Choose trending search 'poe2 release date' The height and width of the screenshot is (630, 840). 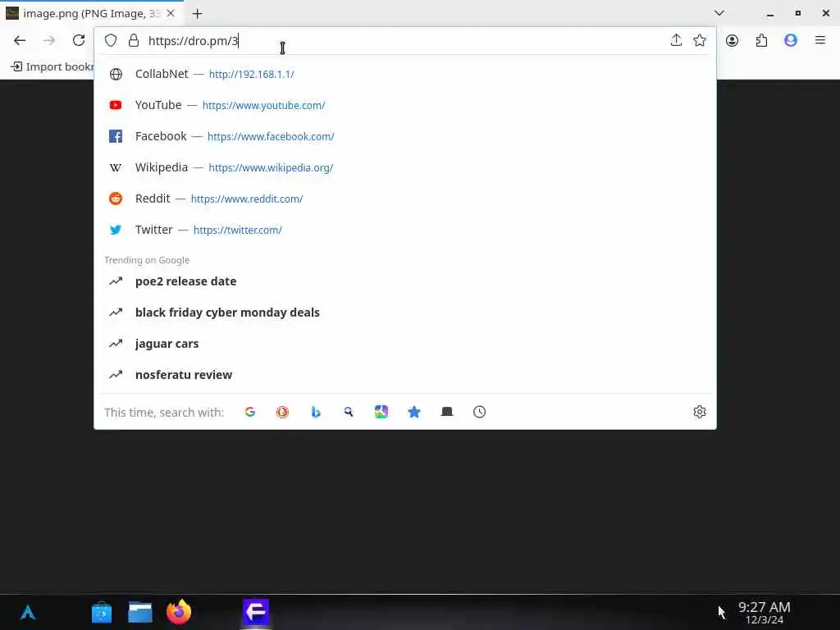click(x=404, y=281)
